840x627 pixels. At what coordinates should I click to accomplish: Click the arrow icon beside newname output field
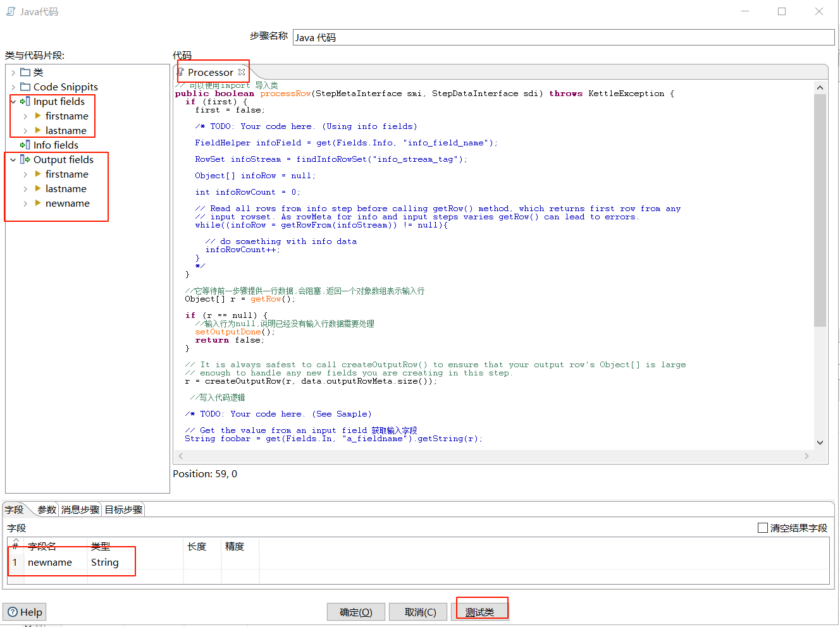(38, 203)
